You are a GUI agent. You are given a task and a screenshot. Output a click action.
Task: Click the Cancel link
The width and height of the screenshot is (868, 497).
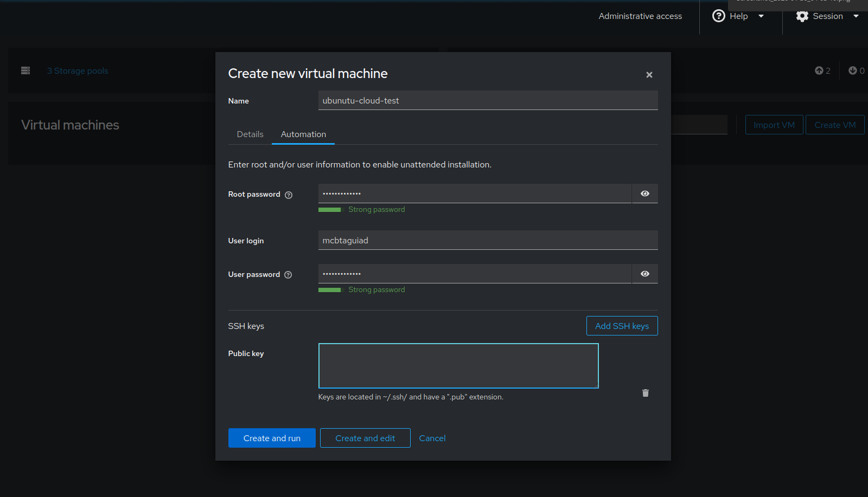(432, 438)
